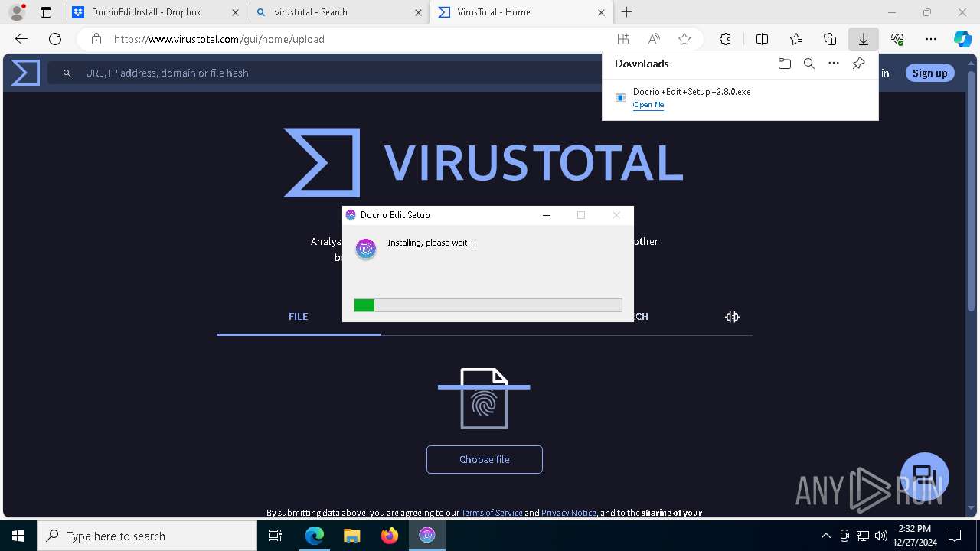Viewport: 980px width, 551px height.
Task: Open the browser apps icon in the address bar
Action: [x=623, y=39]
